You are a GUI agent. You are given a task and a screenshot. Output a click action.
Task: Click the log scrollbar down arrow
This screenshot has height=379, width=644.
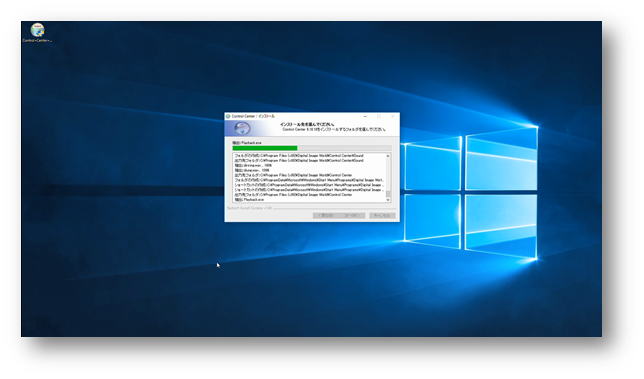coord(388,200)
